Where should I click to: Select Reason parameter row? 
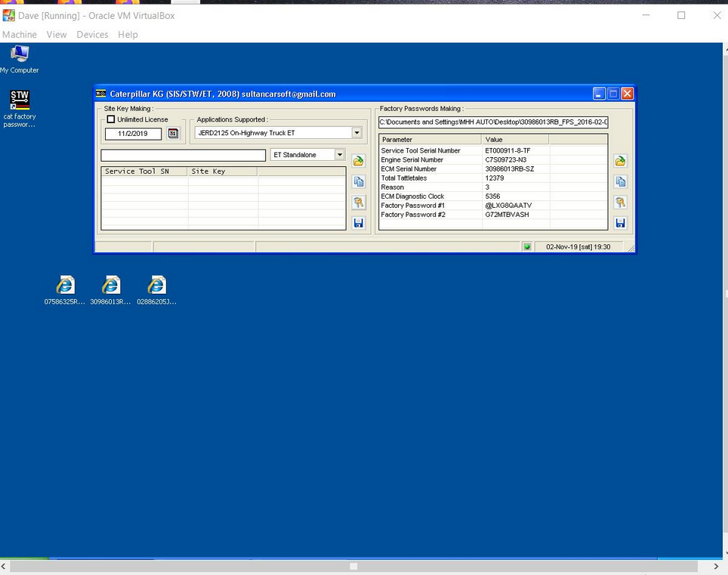[x=493, y=187]
